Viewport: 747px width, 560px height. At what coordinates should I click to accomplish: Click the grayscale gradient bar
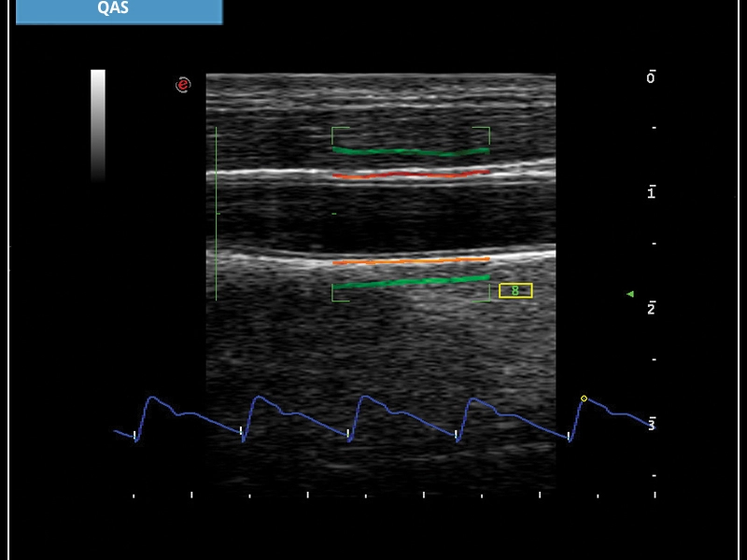tap(98, 123)
